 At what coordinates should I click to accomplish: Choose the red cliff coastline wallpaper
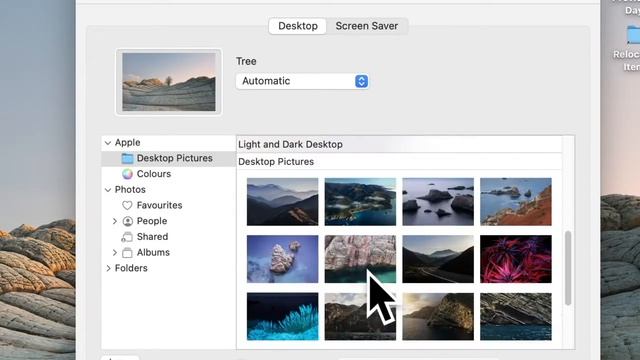point(516,202)
